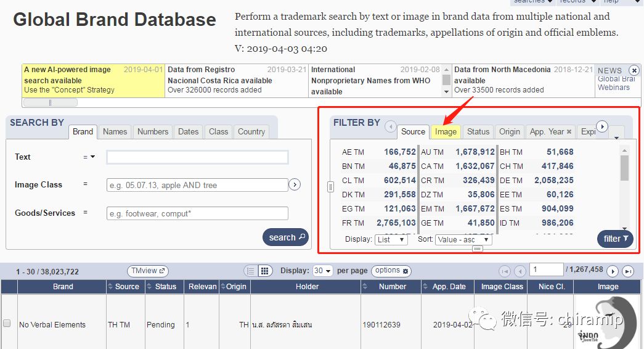
Task: Click the Holder column header
Action: click(307, 287)
